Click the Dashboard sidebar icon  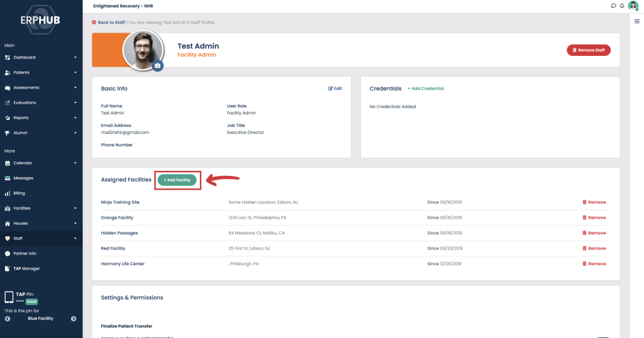coord(8,57)
